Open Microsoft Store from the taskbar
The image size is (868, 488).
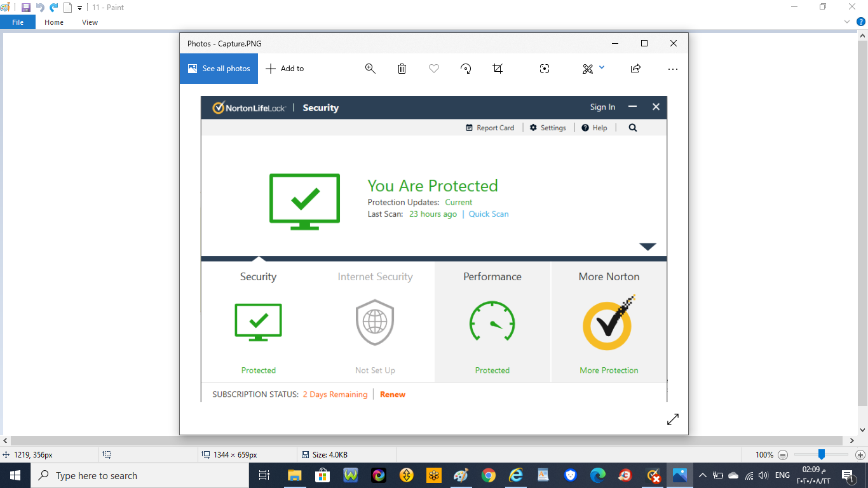tap(323, 475)
